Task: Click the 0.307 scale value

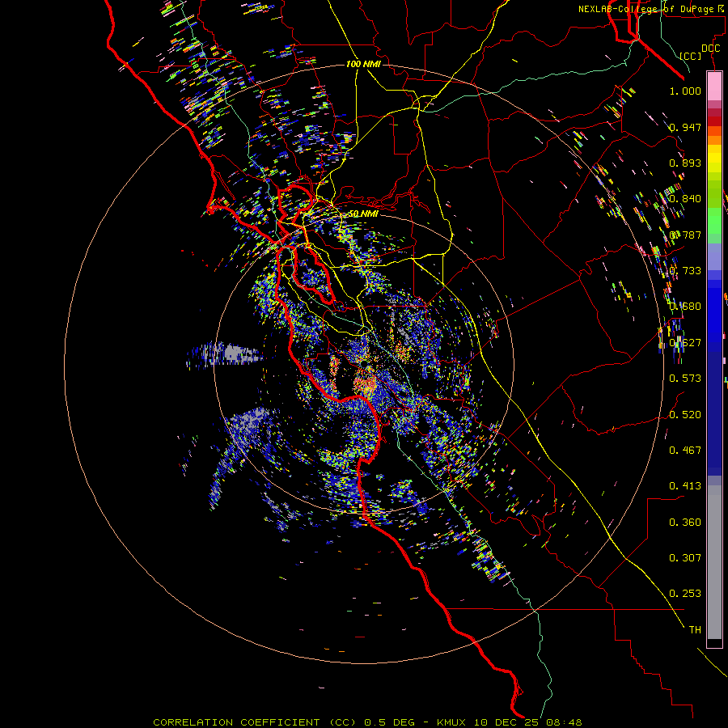Action: point(685,558)
